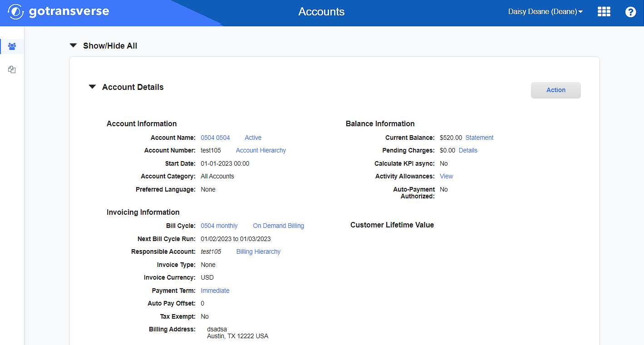Click the gotransverse brand text

tap(69, 11)
